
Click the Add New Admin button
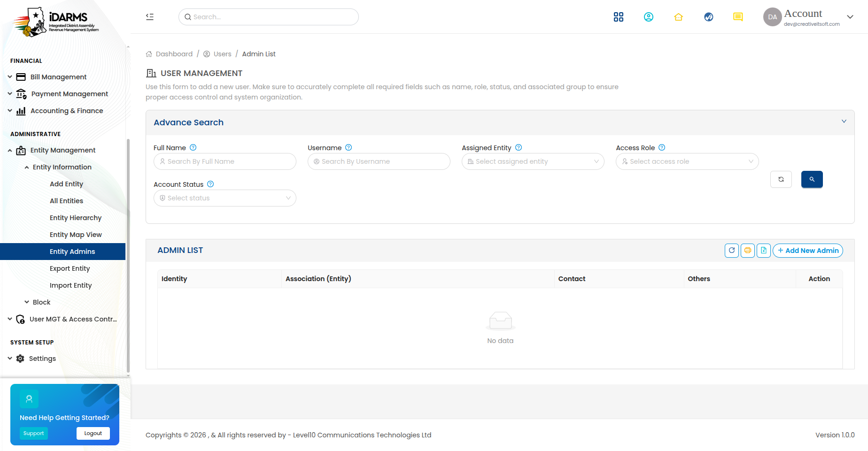click(808, 251)
